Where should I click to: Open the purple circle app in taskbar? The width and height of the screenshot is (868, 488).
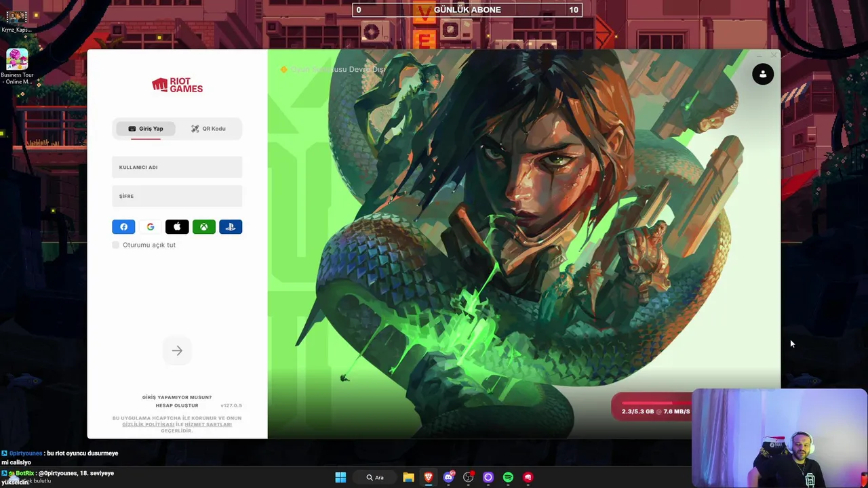[488, 477]
